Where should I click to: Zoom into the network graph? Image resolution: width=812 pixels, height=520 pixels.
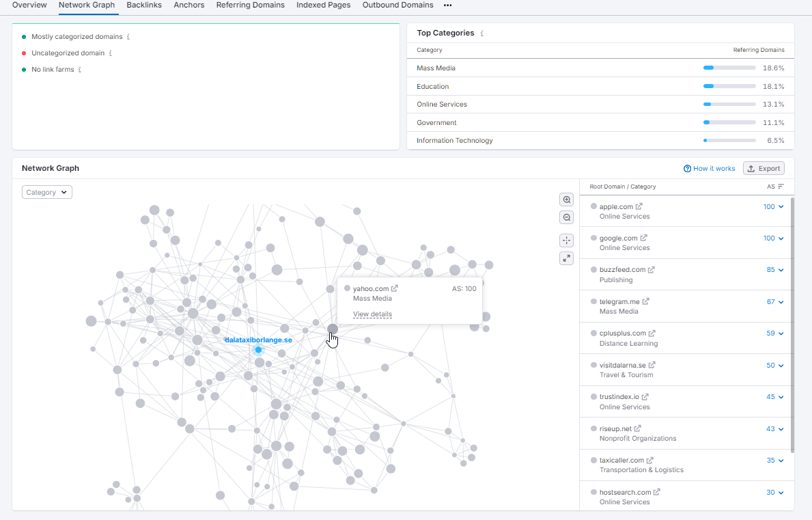[x=566, y=200]
